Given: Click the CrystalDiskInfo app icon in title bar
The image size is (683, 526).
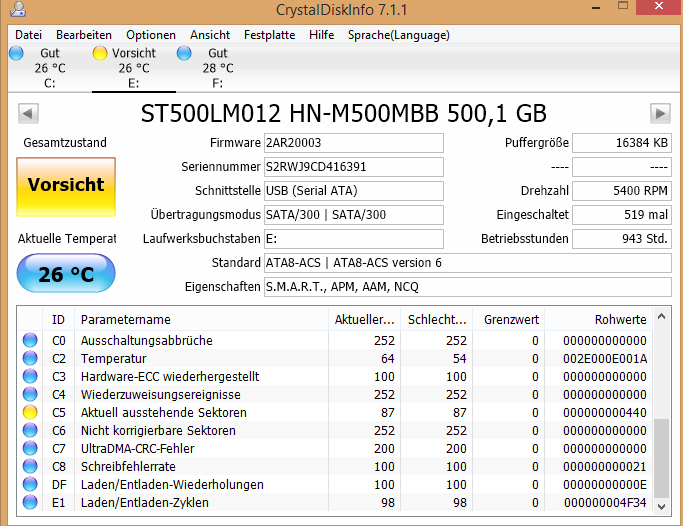Looking at the screenshot, I should [x=18, y=9].
